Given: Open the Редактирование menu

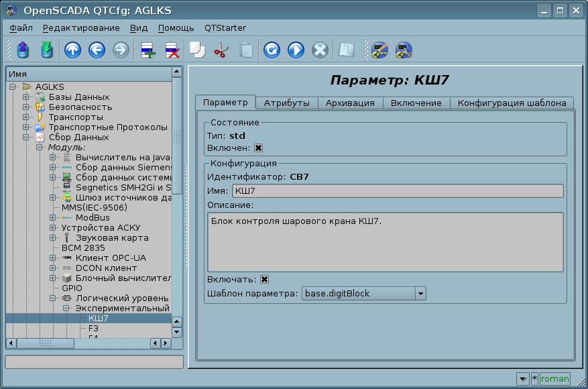Looking at the screenshot, I should pos(81,27).
